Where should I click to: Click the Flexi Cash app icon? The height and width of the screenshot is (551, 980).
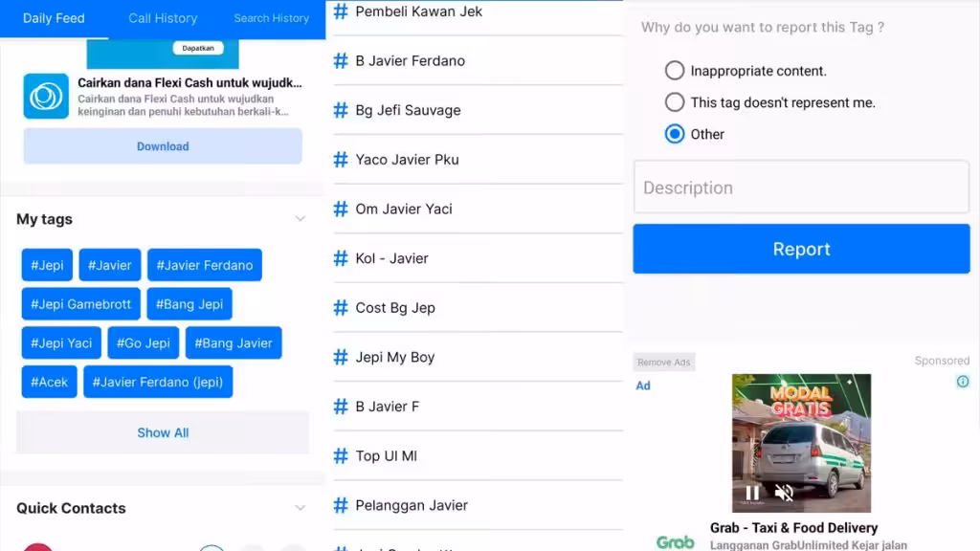click(x=46, y=97)
